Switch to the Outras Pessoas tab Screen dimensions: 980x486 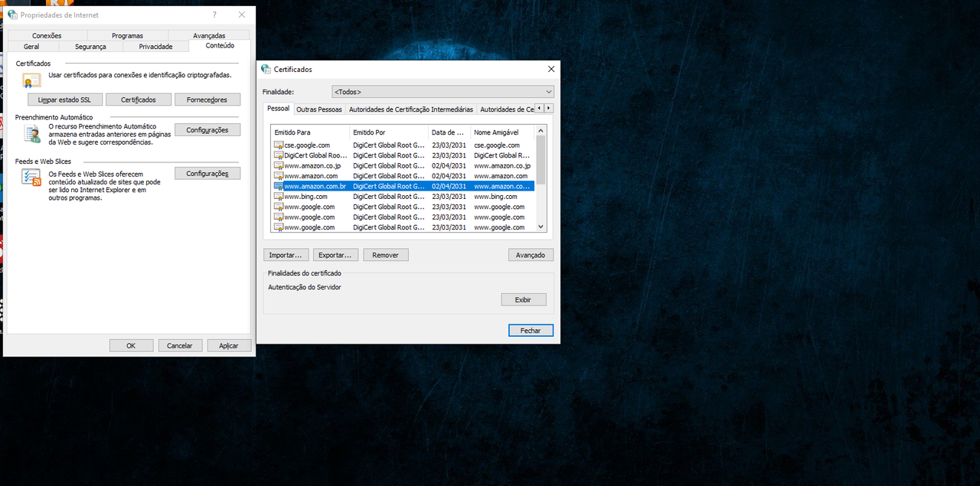[x=319, y=109]
